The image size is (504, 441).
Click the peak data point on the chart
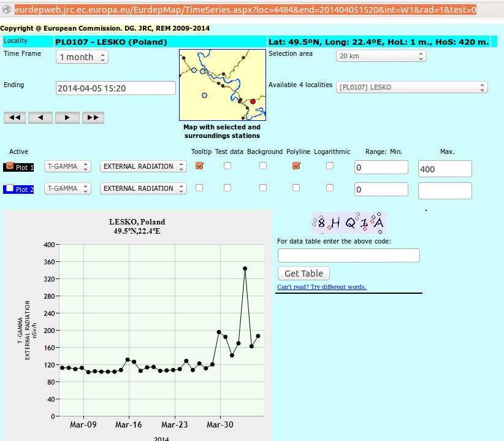(x=245, y=269)
